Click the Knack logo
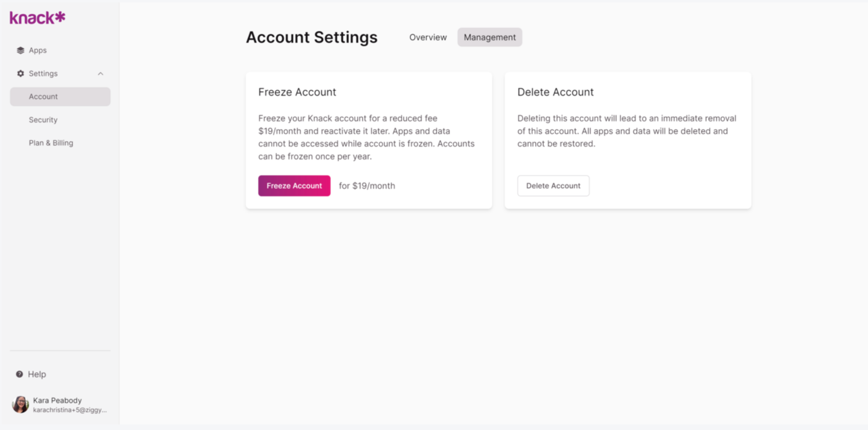The width and height of the screenshot is (868, 430). point(37,18)
